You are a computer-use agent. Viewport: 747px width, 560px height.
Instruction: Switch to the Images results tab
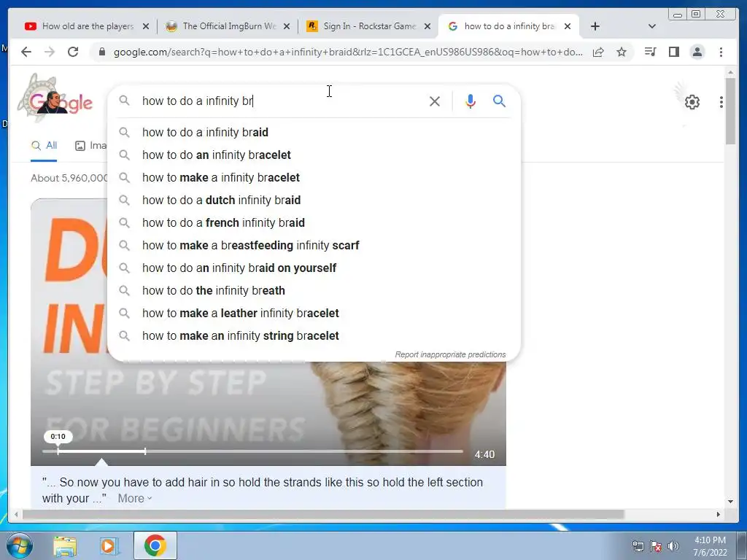(91, 146)
